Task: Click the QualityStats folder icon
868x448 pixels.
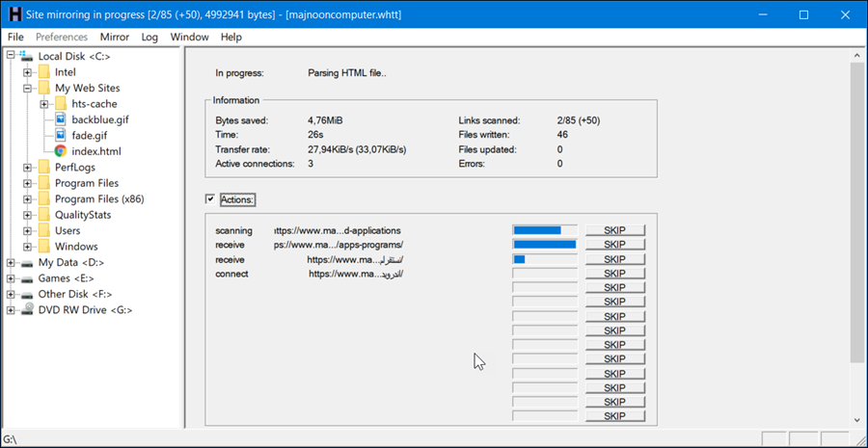Action: tap(43, 215)
